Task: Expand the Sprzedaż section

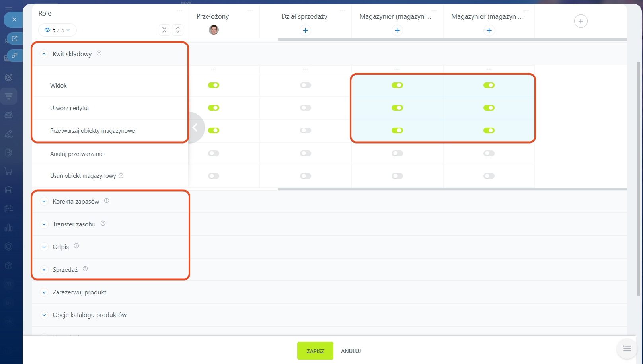Action: point(44,270)
